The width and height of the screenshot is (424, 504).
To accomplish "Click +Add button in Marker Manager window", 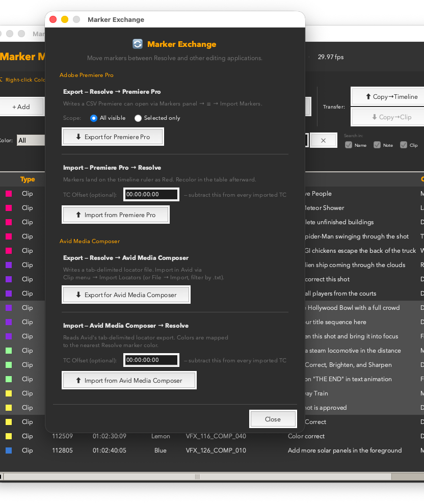I will [x=21, y=107].
